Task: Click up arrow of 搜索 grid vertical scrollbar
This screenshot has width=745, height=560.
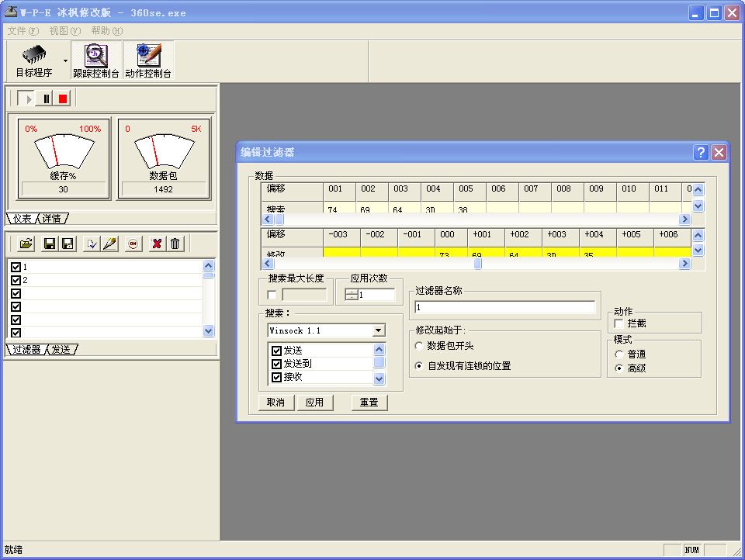Action: (x=698, y=189)
